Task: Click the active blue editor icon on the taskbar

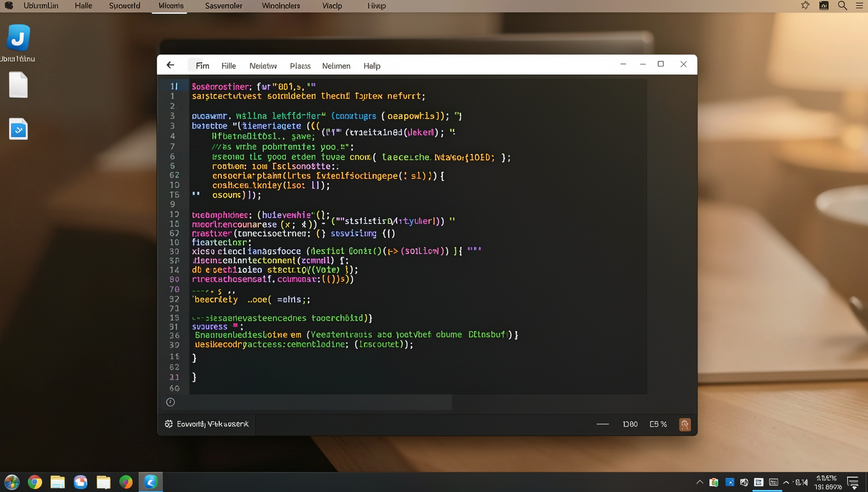Action: 150,482
